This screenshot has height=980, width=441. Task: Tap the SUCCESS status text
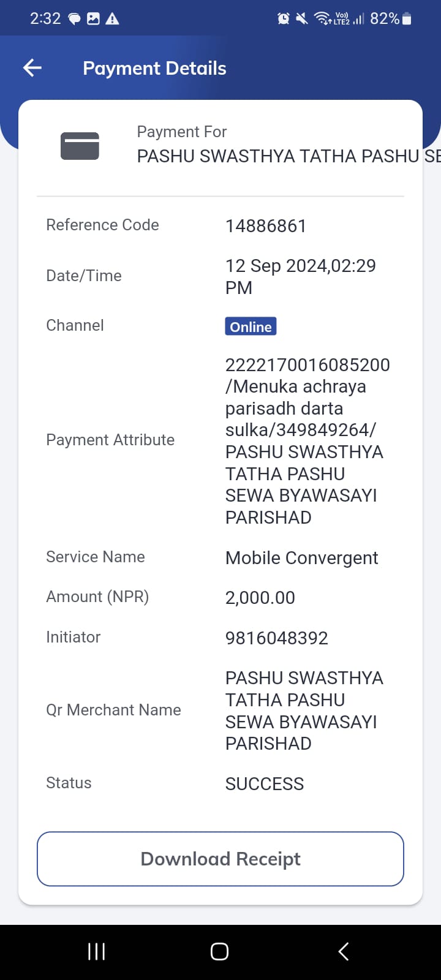pyautogui.click(x=265, y=784)
